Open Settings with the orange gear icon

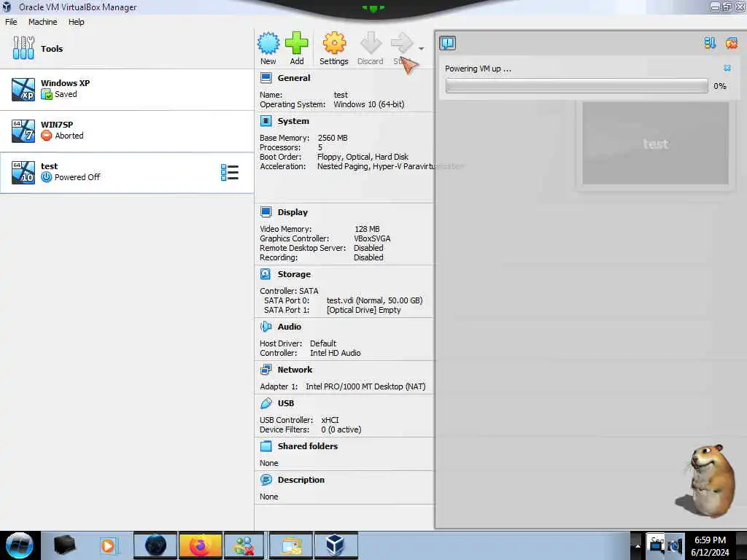tap(334, 43)
